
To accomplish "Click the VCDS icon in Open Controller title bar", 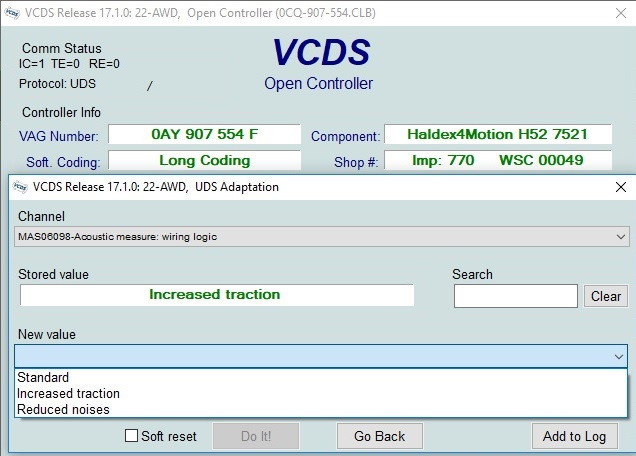I will click(12, 13).
